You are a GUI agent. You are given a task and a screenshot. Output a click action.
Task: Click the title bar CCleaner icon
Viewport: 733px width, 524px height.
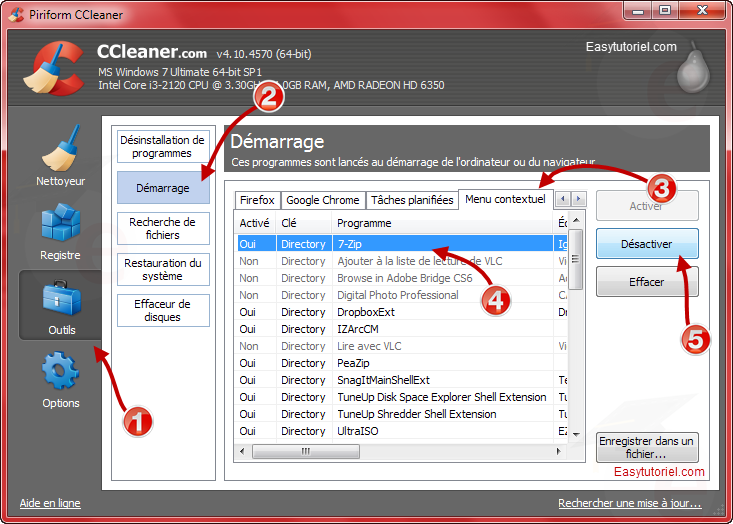(16, 14)
